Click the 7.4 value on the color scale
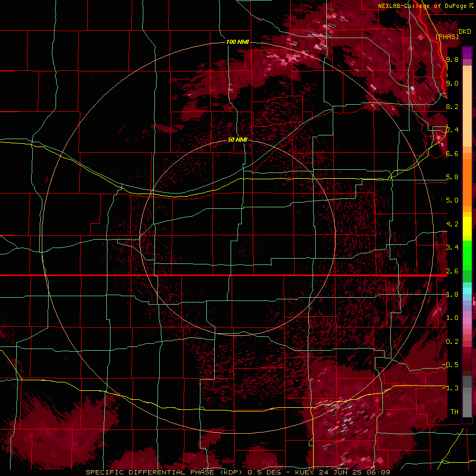This screenshot has width=476, height=476. point(452,130)
